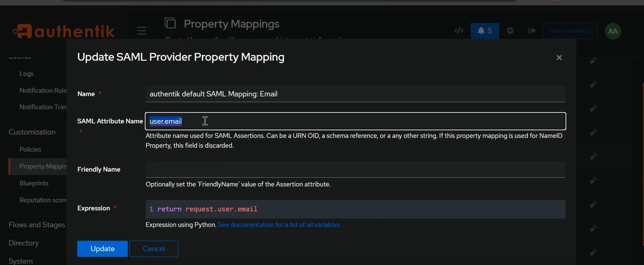Screen dimensions: 644x265
Task: Click the Friendly Name input field
Action: click(x=356, y=170)
